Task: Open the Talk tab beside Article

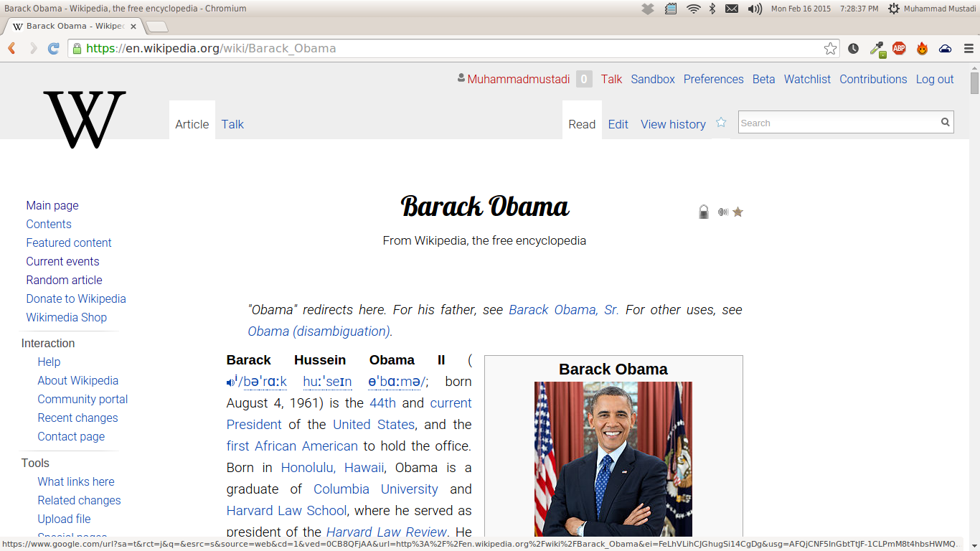Action: point(232,124)
